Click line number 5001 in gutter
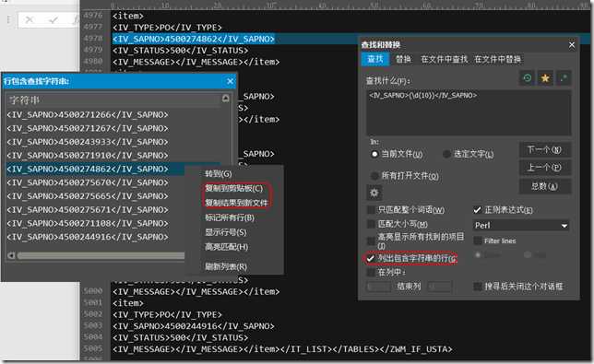The width and height of the screenshot is (594, 364). [93, 303]
